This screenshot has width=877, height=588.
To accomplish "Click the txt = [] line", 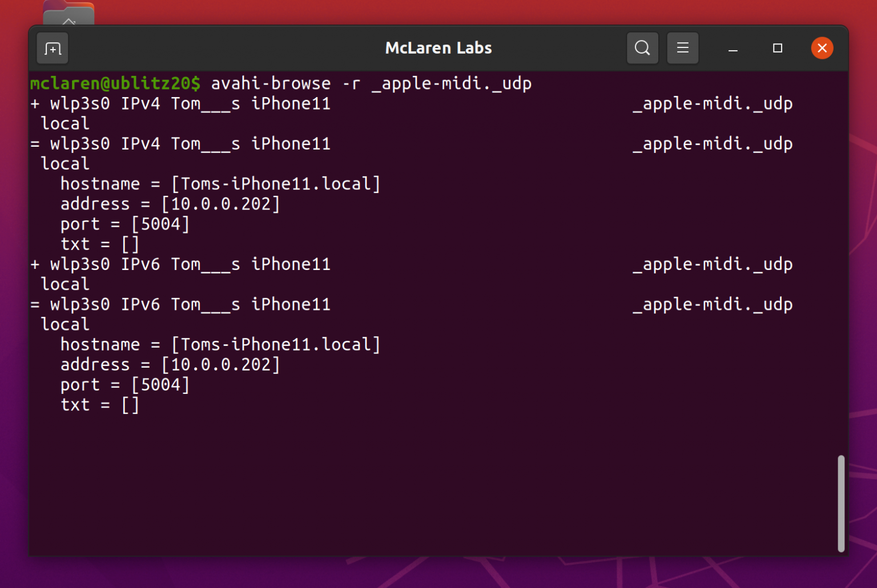I will point(100,244).
